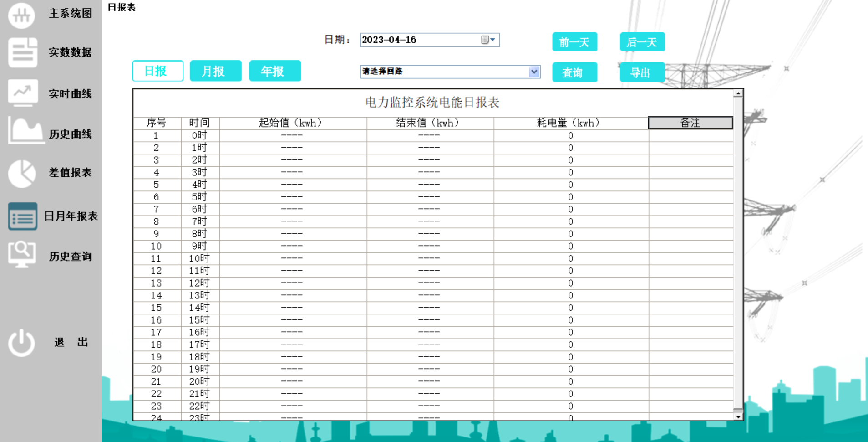The width and height of the screenshot is (868, 442).
Task: Open the 主系统图 main system diagram icon
Action: pos(21,15)
